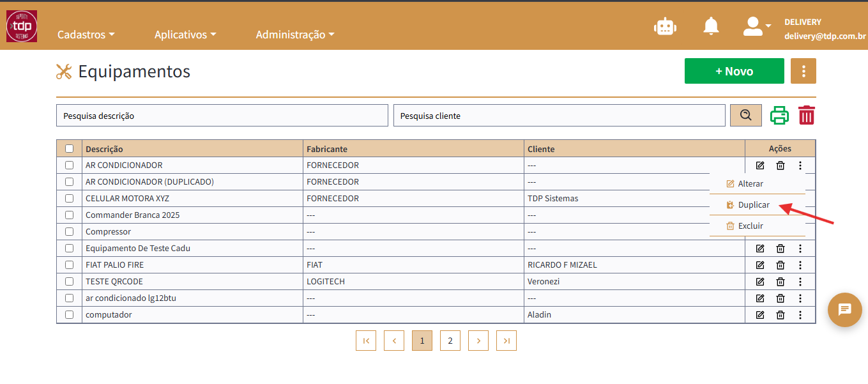This screenshot has width=868, height=384.
Task: Click the TDP Sistemas logo
Action: (x=22, y=26)
